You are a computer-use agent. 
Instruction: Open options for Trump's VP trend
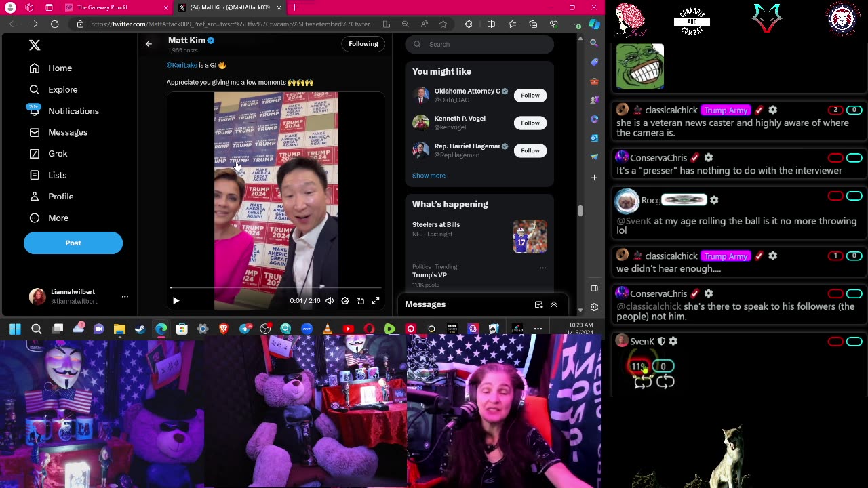click(x=542, y=268)
